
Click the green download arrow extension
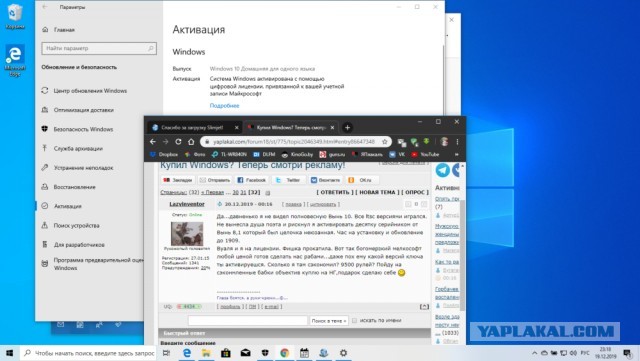(x=427, y=141)
